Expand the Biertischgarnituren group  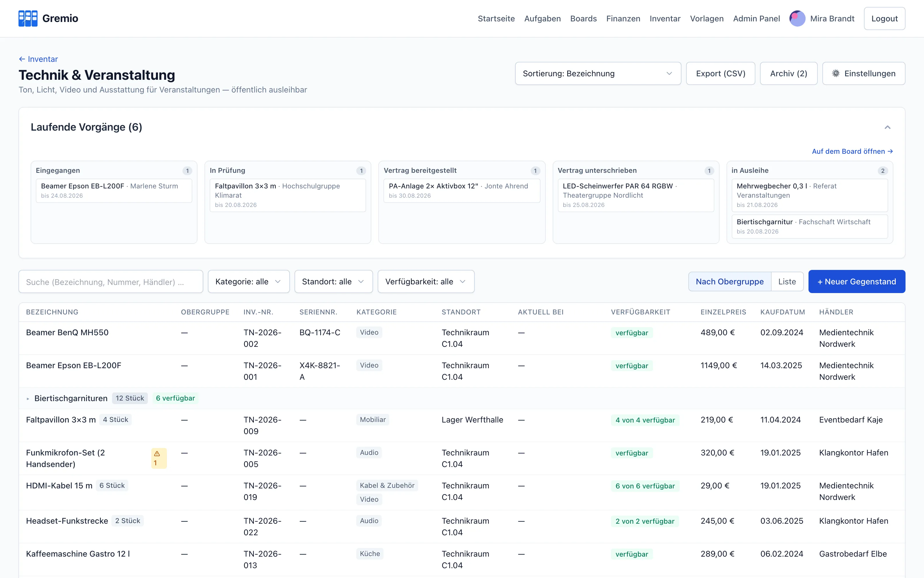tap(28, 399)
